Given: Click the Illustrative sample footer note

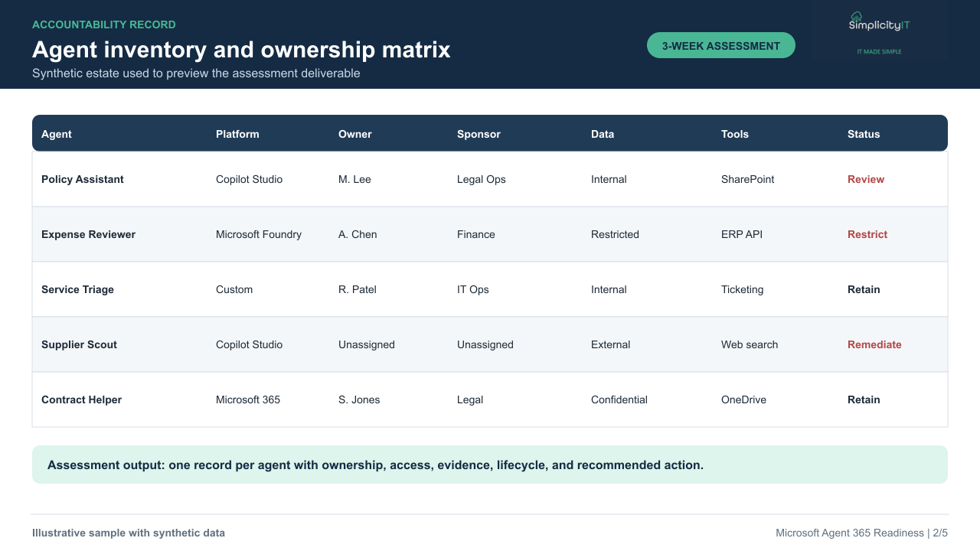Looking at the screenshot, I should pos(129,533).
